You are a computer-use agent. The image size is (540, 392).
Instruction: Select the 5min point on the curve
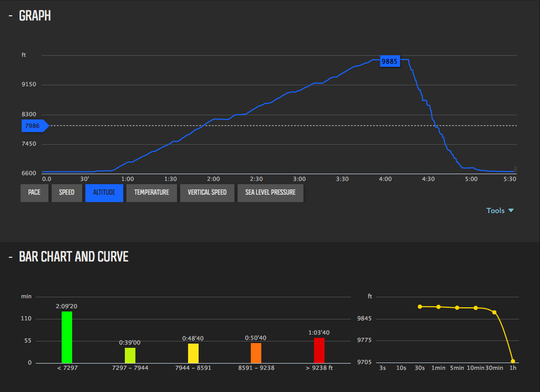tap(457, 307)
